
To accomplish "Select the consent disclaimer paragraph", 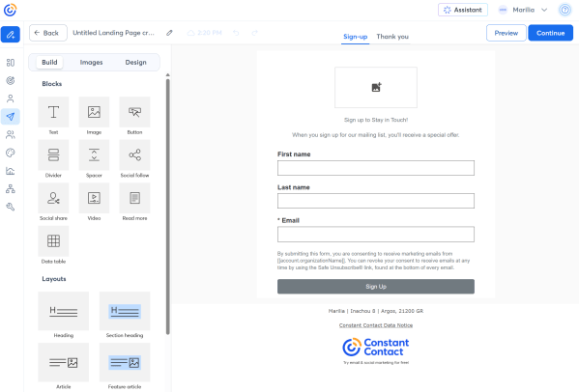I will click(374, 261).
